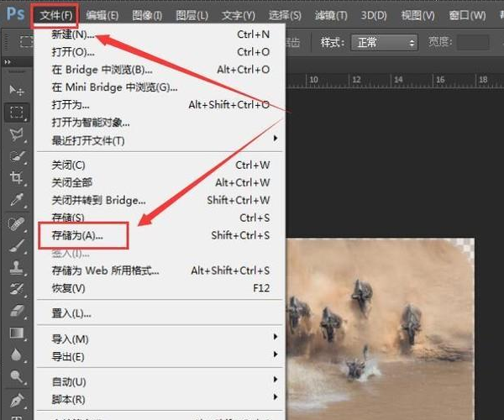
Task: Click ruler mark 10 on horizontal ruler
Action: 313,79
